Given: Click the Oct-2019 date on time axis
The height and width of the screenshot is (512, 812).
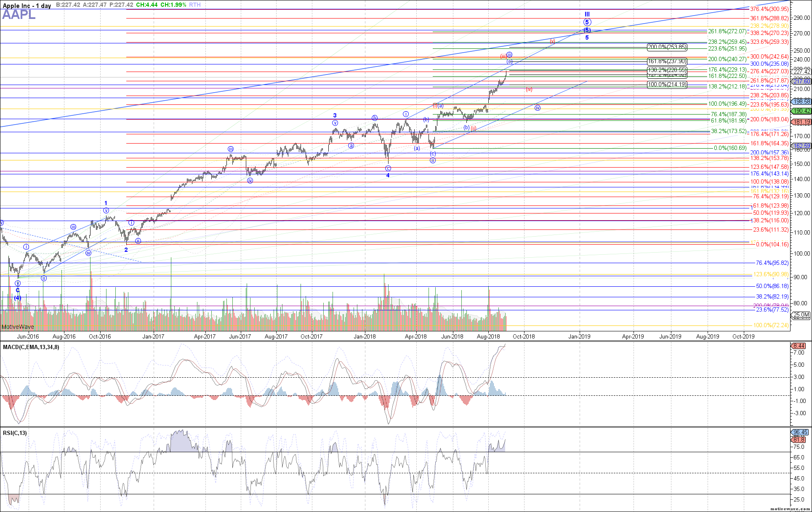Looking at the screenshot, I should [x=744, y=336].
